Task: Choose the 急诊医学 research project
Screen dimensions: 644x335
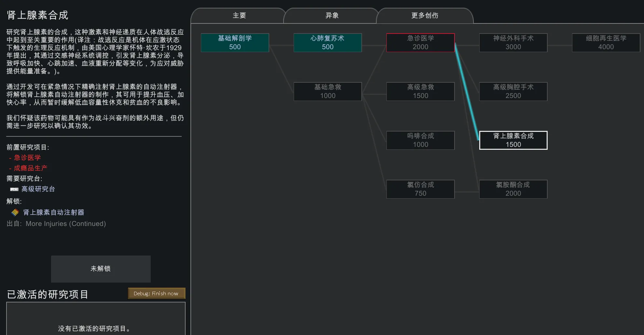Action: pyautogui.click(x=420, y=43)
